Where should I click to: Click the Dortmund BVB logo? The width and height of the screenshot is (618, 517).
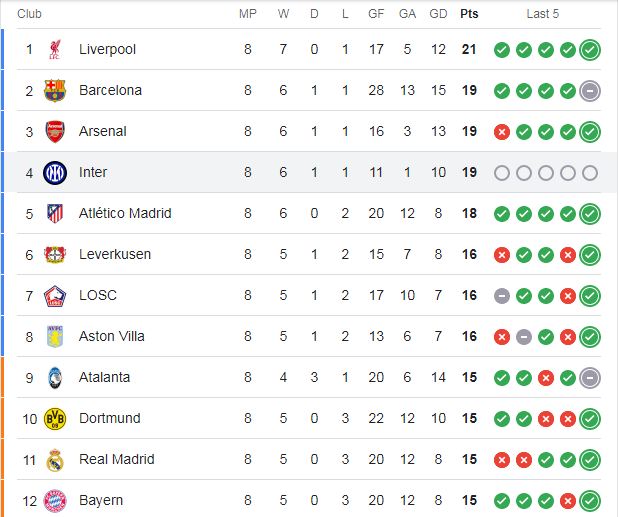[x=55, y=418]
